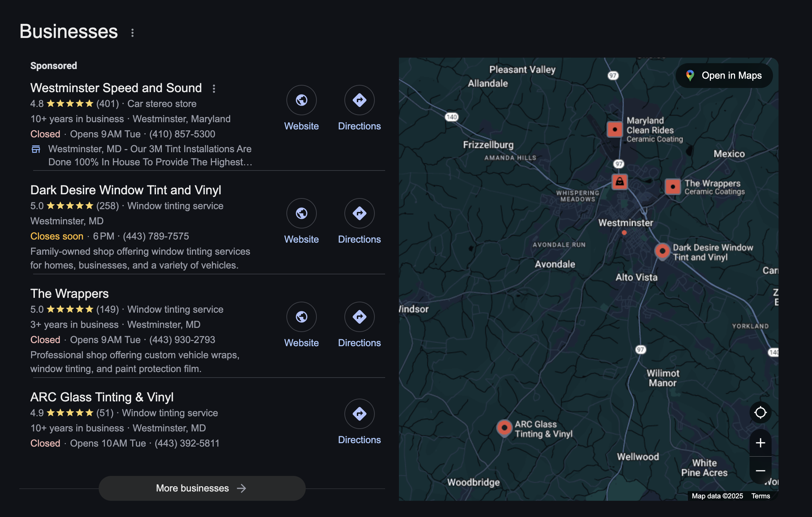Open options menu for Westminster Speed and Sound

214,89
